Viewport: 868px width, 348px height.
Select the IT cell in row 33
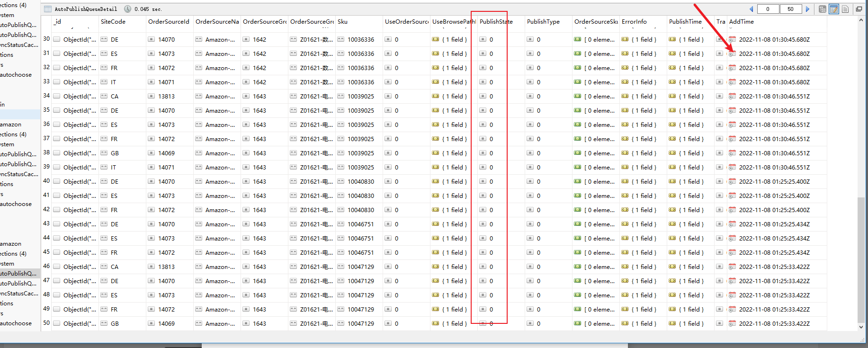tap(122, 82)
